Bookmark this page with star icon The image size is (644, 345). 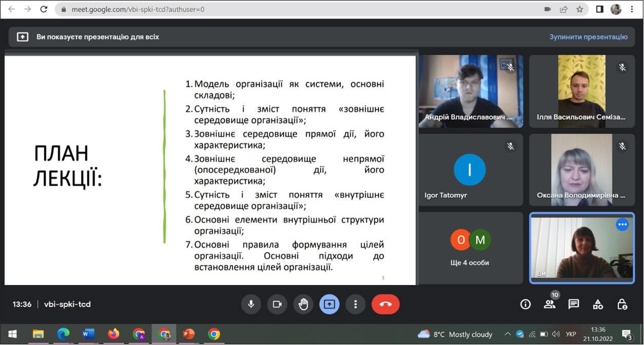click(x=579, y=9)
